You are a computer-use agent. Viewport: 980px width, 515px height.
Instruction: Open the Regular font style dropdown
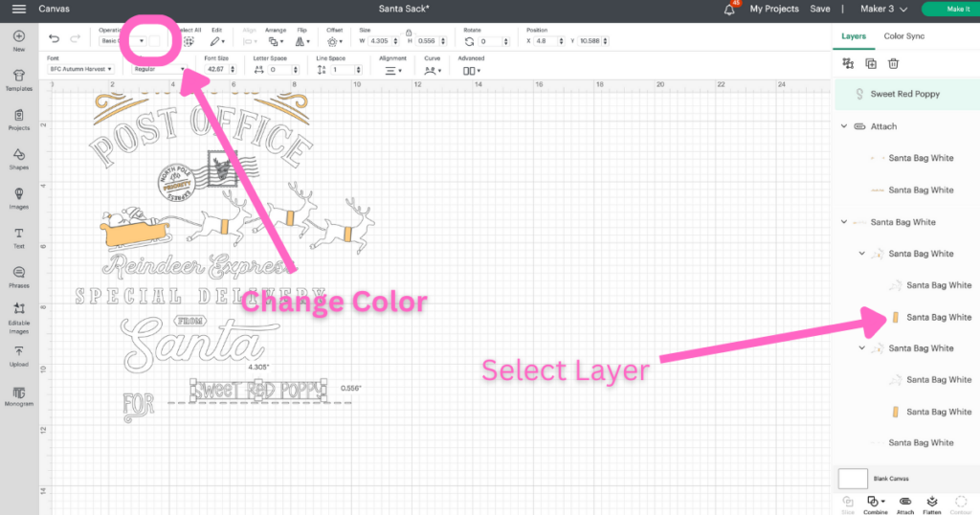(x=160, y=69)
